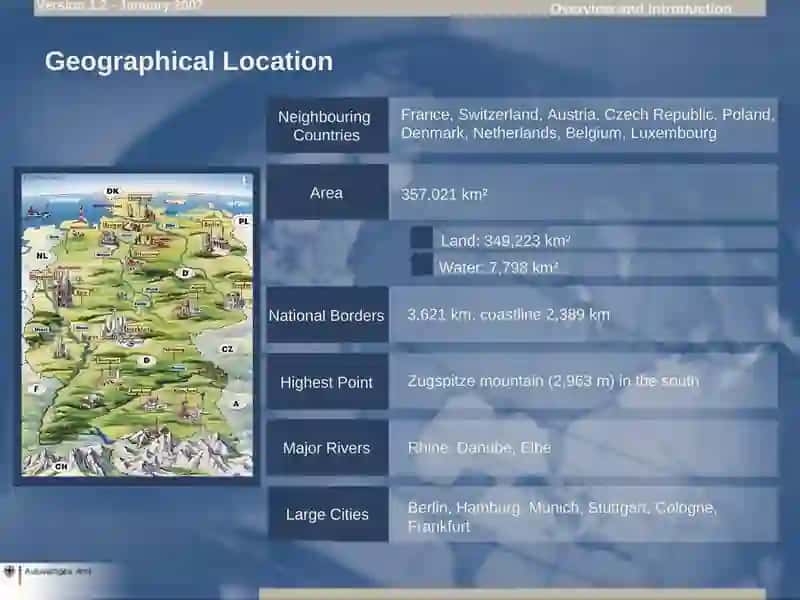This screenshot has width=800, height=600.
Task: Select the 'Highest Point' label box
Action: tap(327, 382)
